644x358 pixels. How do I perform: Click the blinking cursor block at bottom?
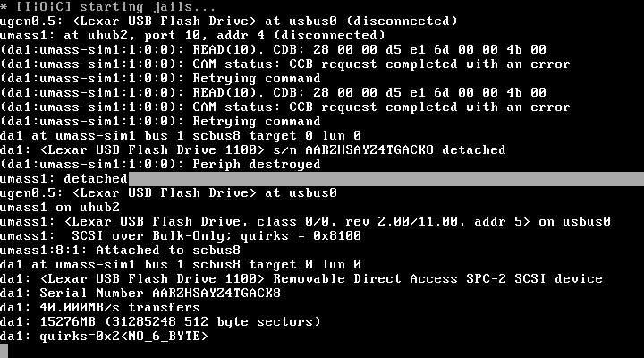tap(4, 351)
